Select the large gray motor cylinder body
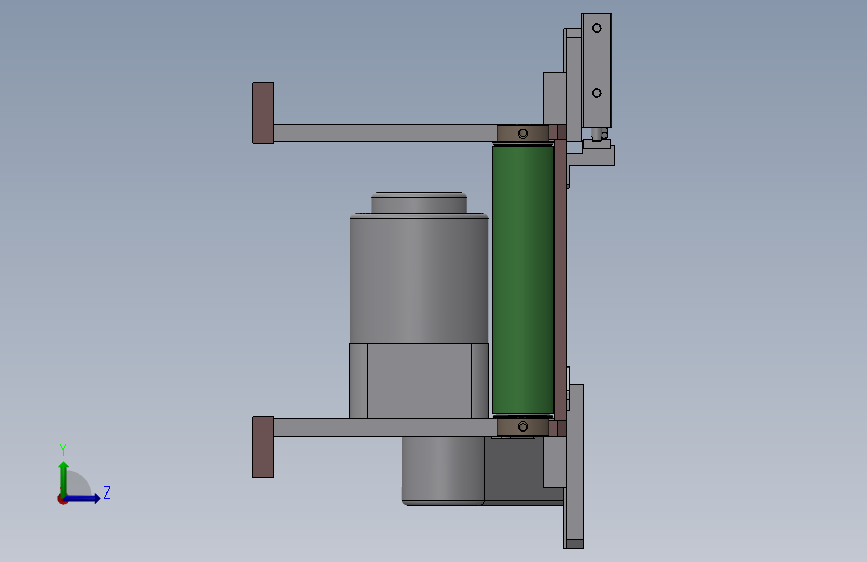The width and height of the screenshot is (867, 562). pos(419,278)
